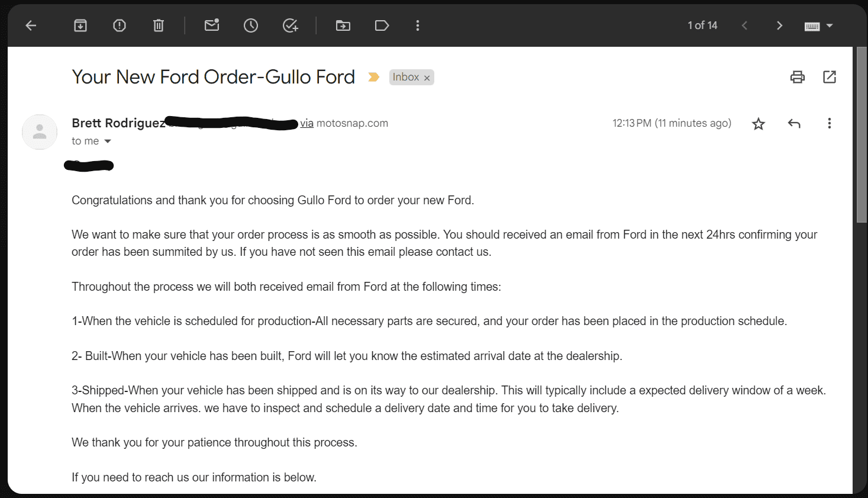Open the message's More options menu
The image size is (868, 498).
[830, 123]
